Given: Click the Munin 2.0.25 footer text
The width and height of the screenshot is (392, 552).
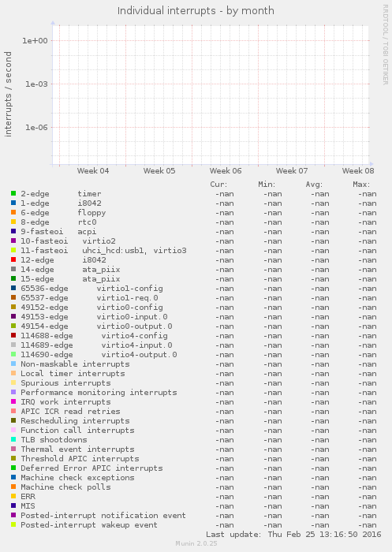Looking at the screenshot, I should [x=196, y=543].
